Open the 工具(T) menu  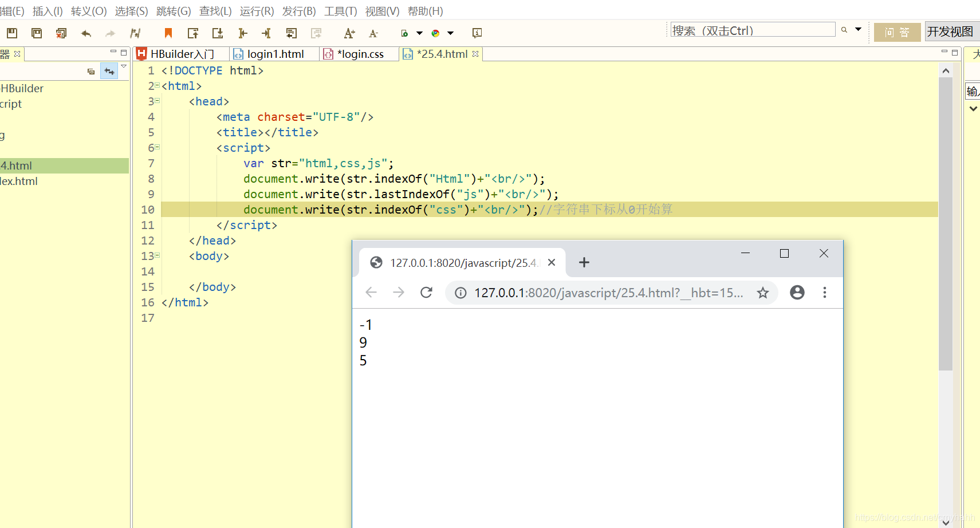pyautogui.click(x=340, y=11)
